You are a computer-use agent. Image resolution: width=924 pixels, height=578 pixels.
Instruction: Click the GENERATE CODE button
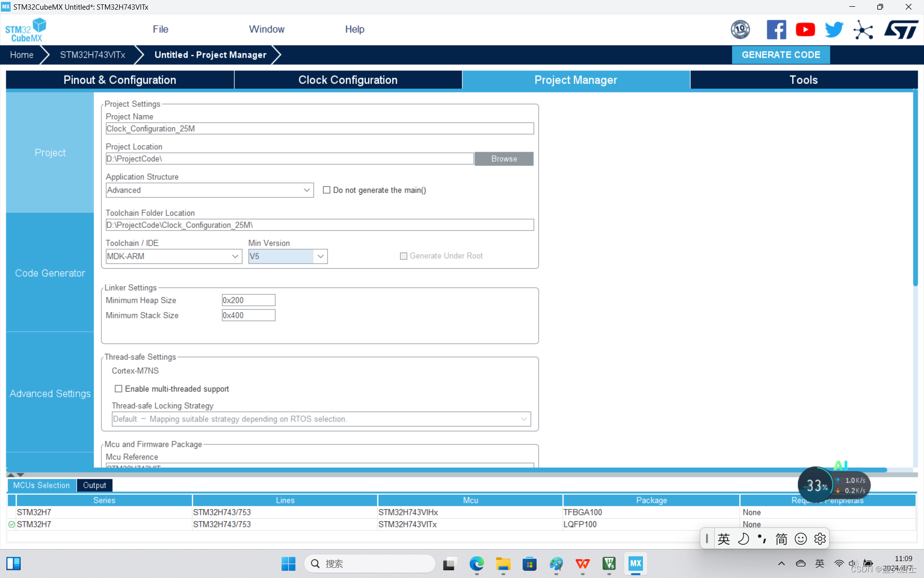point(780,55)
